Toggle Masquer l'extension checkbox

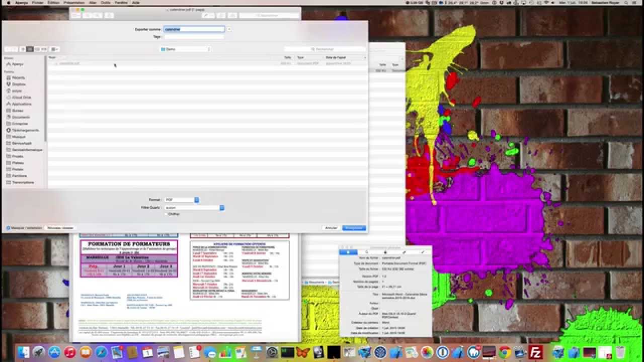9,228
